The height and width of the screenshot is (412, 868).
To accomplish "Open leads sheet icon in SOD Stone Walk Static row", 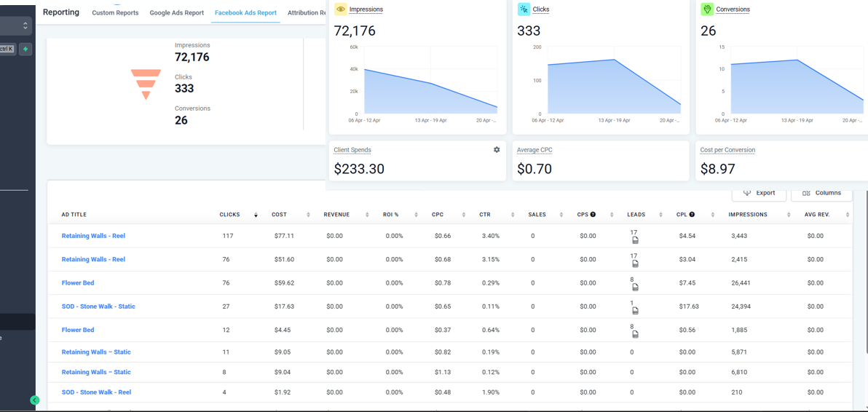I will [636, 311].
